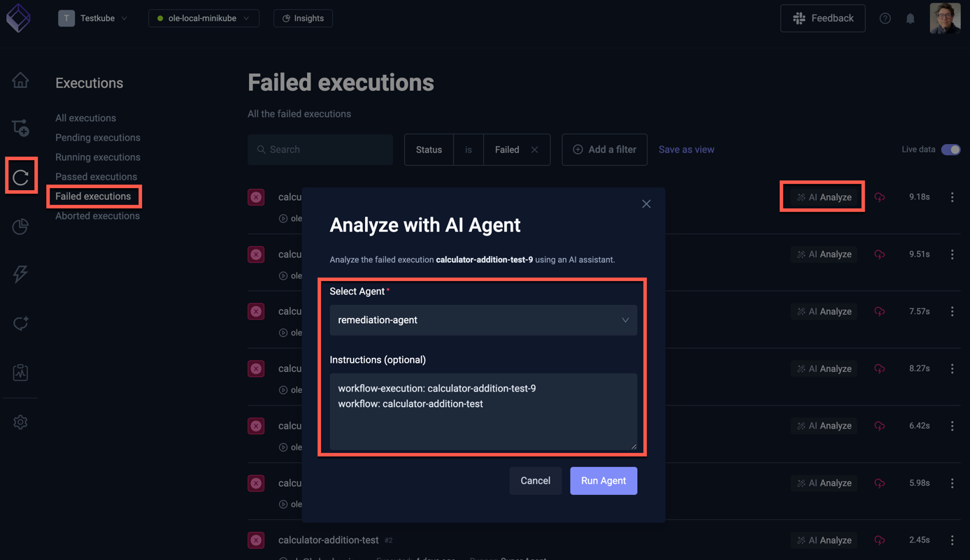Screen dimensions: 970x560
Task: Click the help question-mark icon
Action: click(885, 18)
